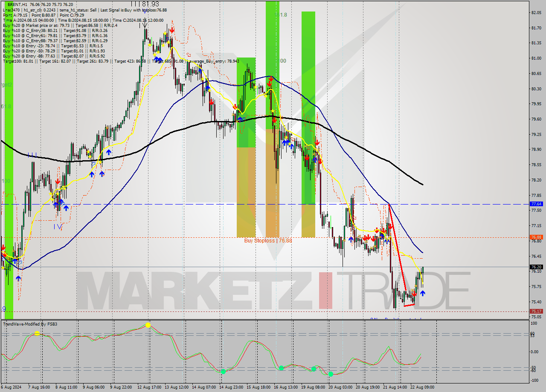
Task: Click the 6 Aug 2024 date label
Action: (x=11, y=388)
